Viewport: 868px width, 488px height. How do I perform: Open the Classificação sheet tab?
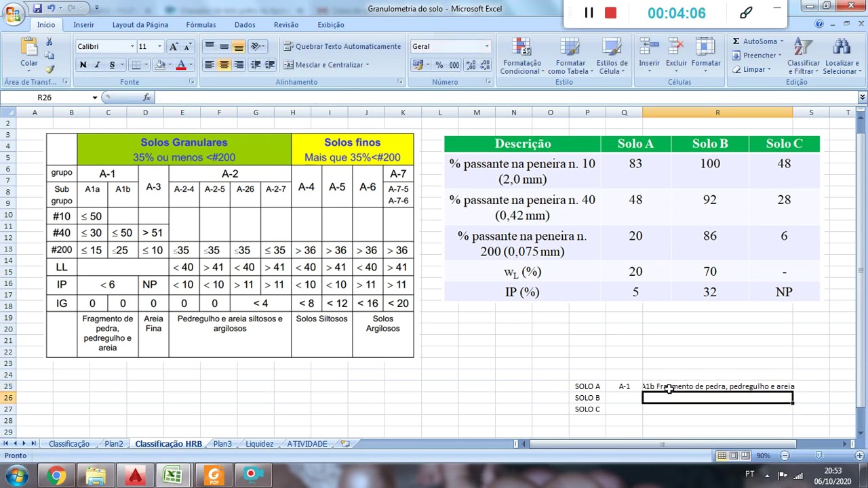coord(68,444)
